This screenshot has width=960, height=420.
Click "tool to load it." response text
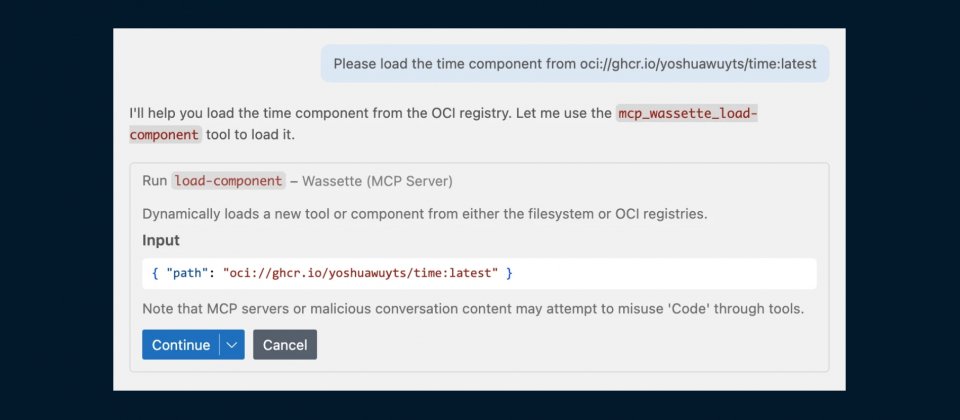(251, 134)
